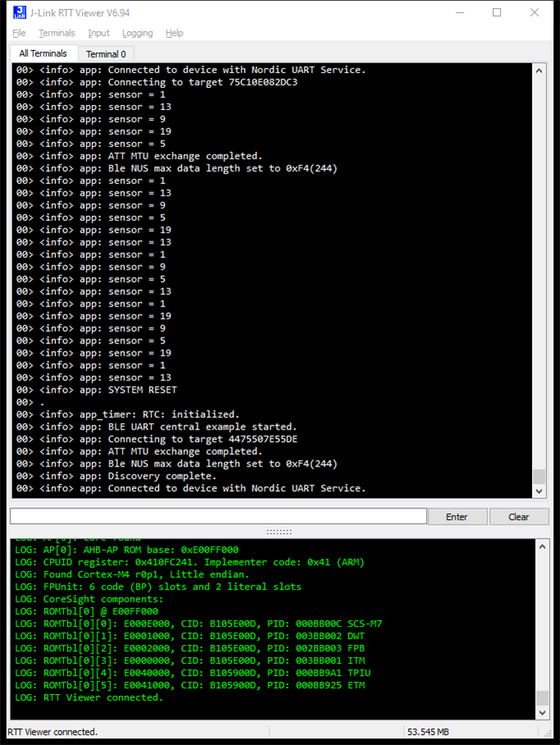Screen dimensions: 560x745
Task: Click the splitter handle between panels
Action: pyautogui.click(x=279, y=531)
